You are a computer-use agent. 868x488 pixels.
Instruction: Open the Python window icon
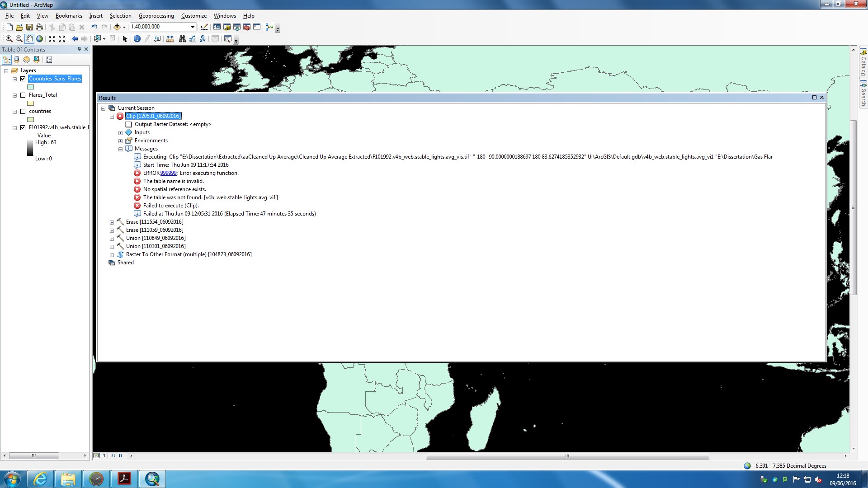(x=257, y=27)
